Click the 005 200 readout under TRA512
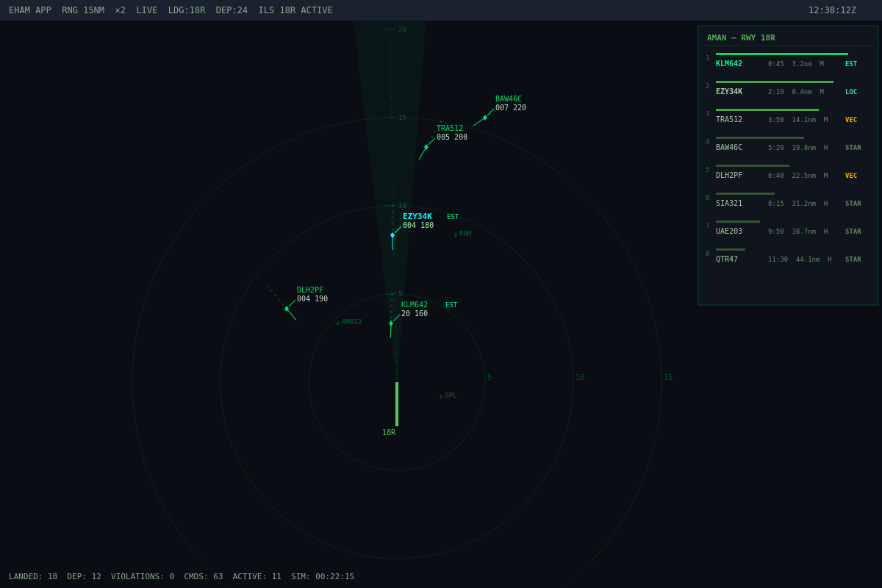 pos(452,137)
